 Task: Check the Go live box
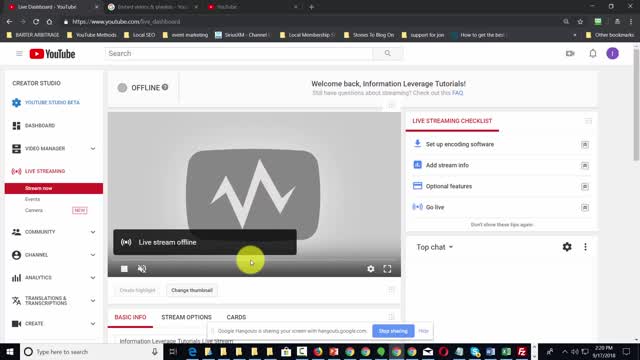(x=585, y=207)
